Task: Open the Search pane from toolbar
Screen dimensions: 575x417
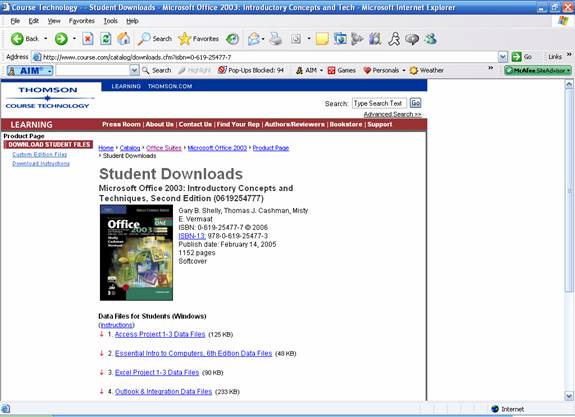Action: tap(154, 39)
